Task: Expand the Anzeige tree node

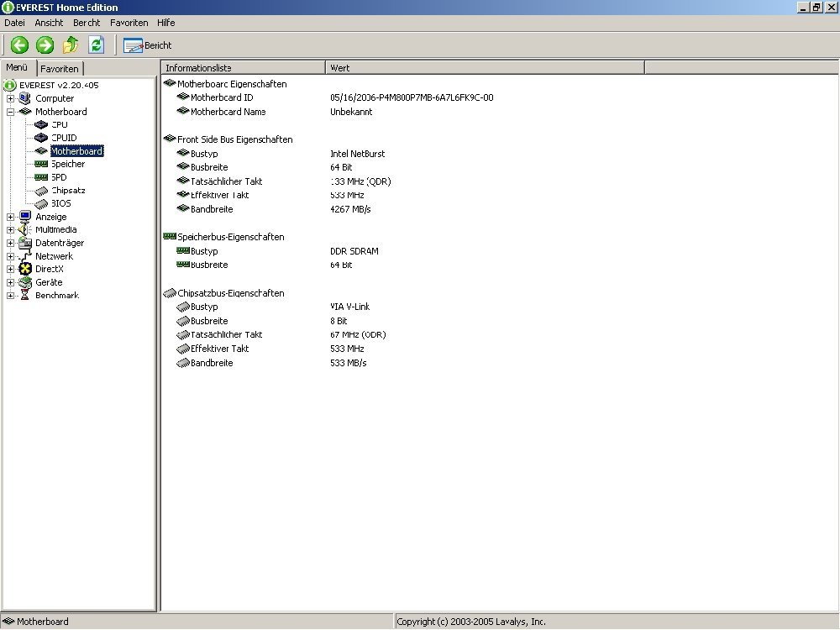Action: click(10, 217)
